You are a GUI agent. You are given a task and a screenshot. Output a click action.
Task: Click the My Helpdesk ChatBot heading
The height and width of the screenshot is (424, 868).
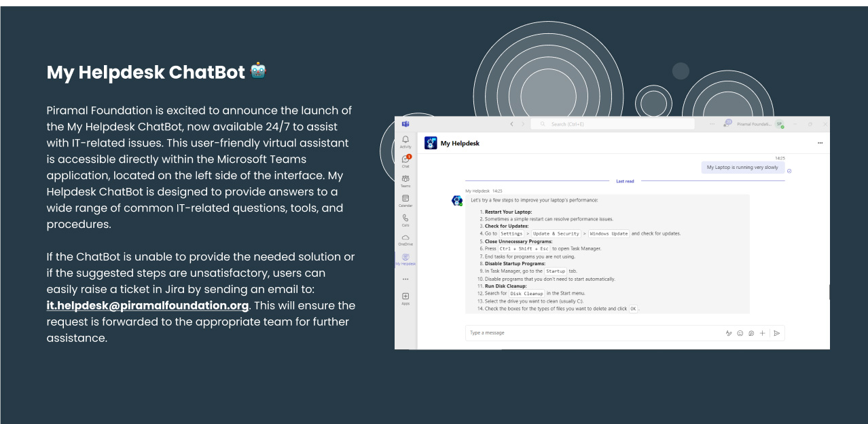coord(146,73)
